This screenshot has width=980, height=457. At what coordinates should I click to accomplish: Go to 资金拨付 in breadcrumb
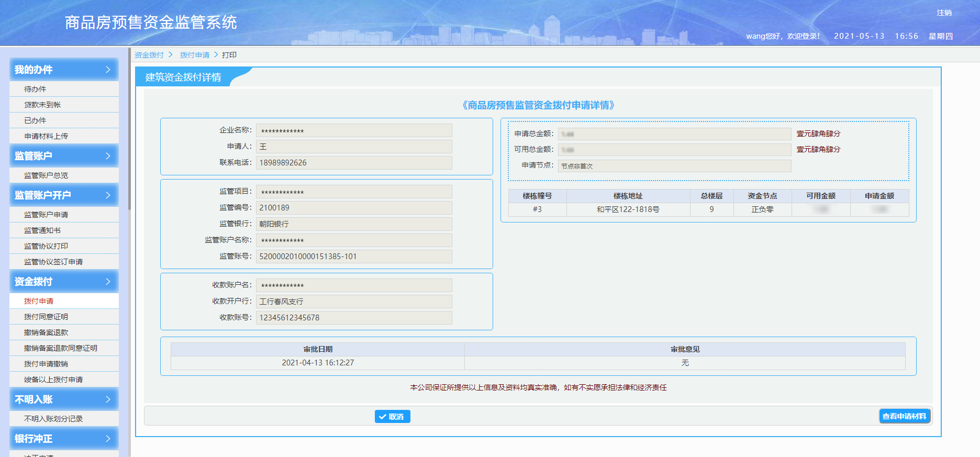[x=149, y=55]
